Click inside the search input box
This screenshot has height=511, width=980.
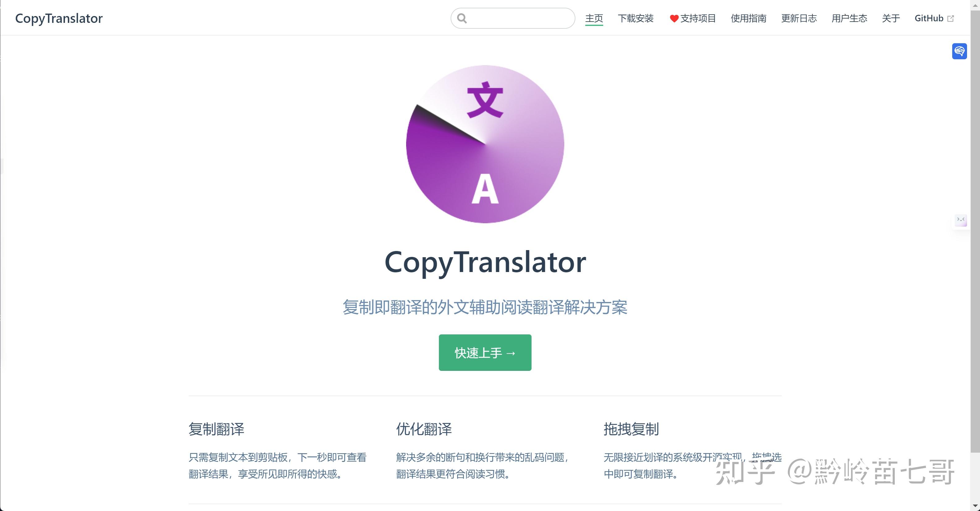[514, 18]
